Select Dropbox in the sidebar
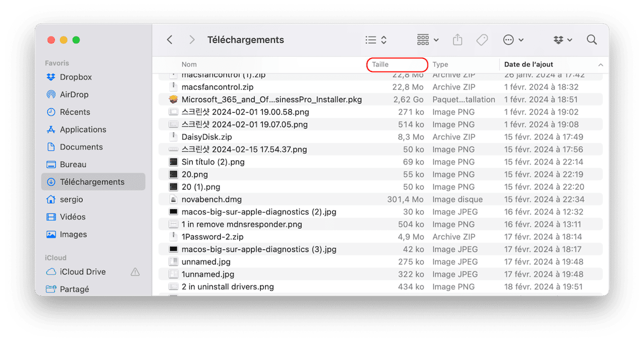644x342 pixels. coord(75,77)
